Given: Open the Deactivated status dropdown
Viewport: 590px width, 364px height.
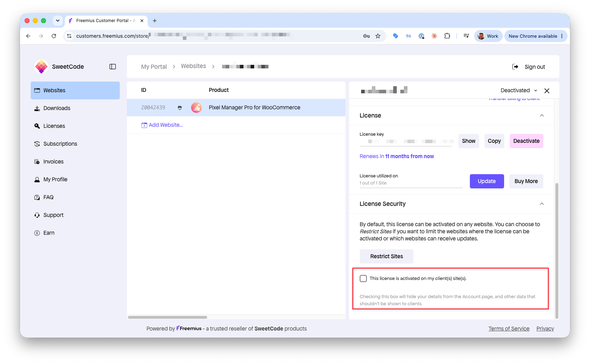Looking at the screenshot, I should [x=519, y=90].
